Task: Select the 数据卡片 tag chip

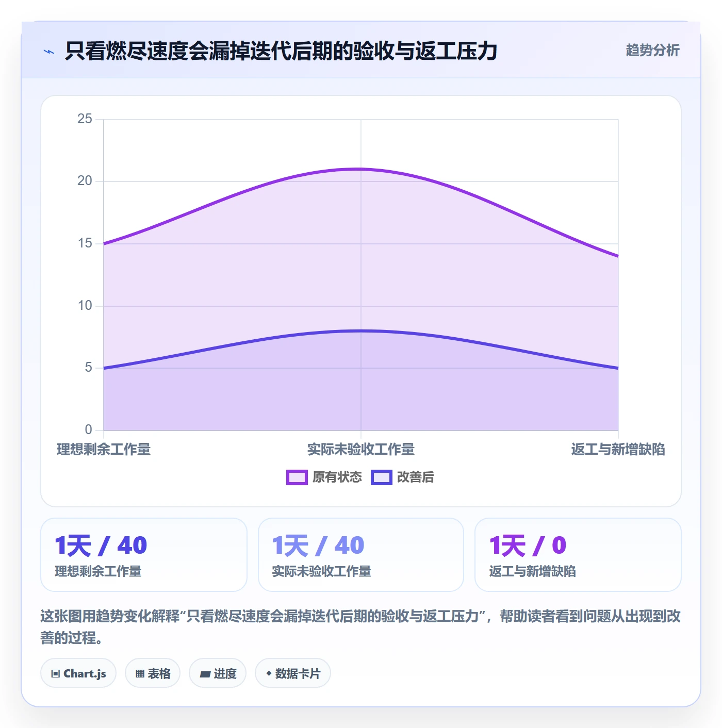Action: click(x=292, y=673)
